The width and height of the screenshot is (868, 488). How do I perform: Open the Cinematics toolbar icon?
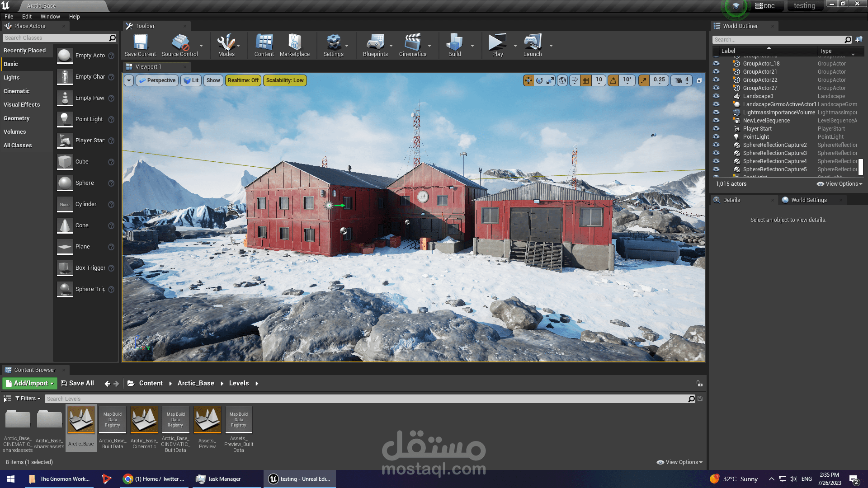tap(412, 45)
